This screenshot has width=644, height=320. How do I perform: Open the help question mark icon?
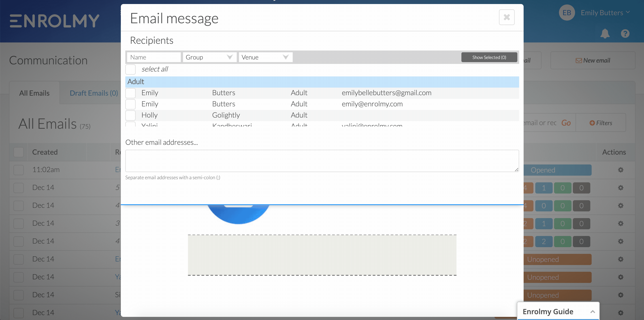625,34
